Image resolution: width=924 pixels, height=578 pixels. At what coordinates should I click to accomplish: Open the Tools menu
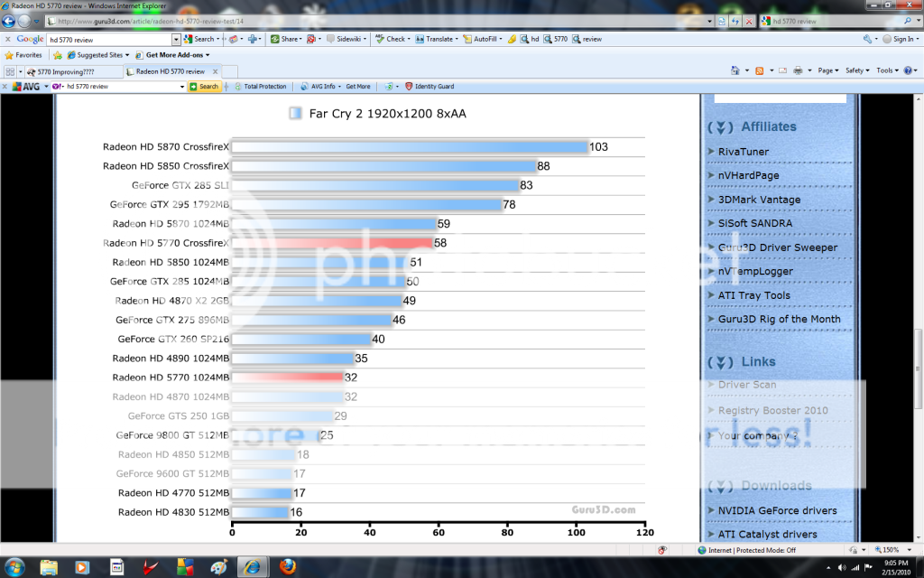pos(887,70)
